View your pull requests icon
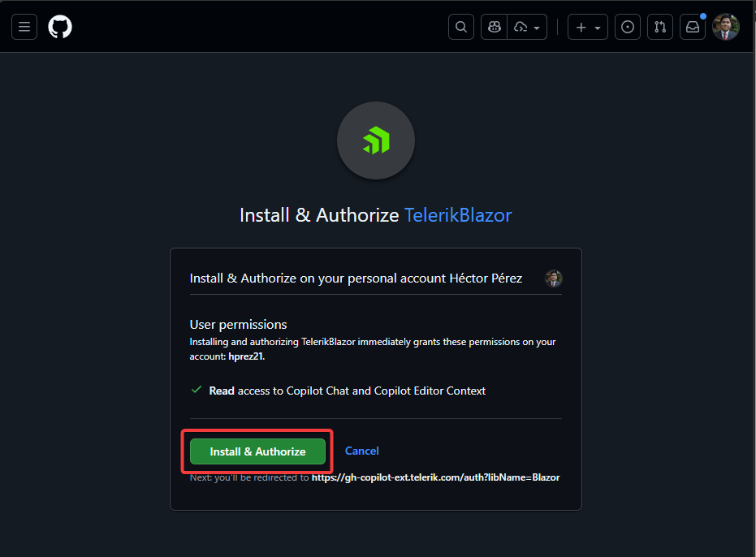 pos(659,27)
